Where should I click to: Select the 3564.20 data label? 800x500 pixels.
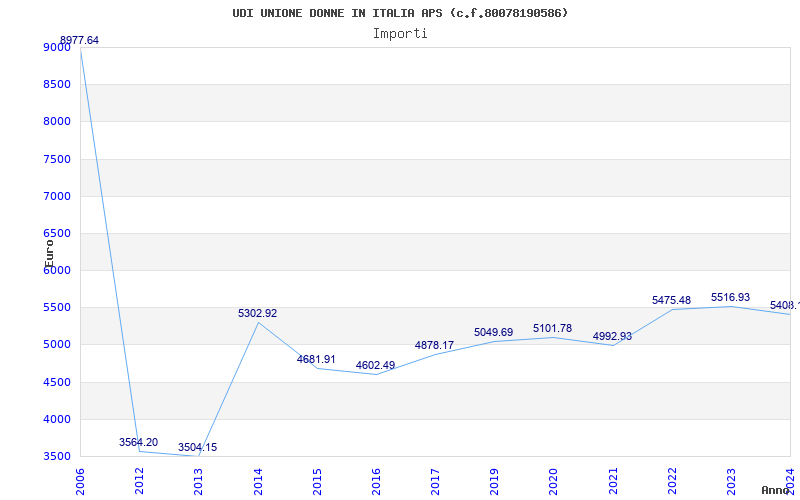(x=138, y=442)
